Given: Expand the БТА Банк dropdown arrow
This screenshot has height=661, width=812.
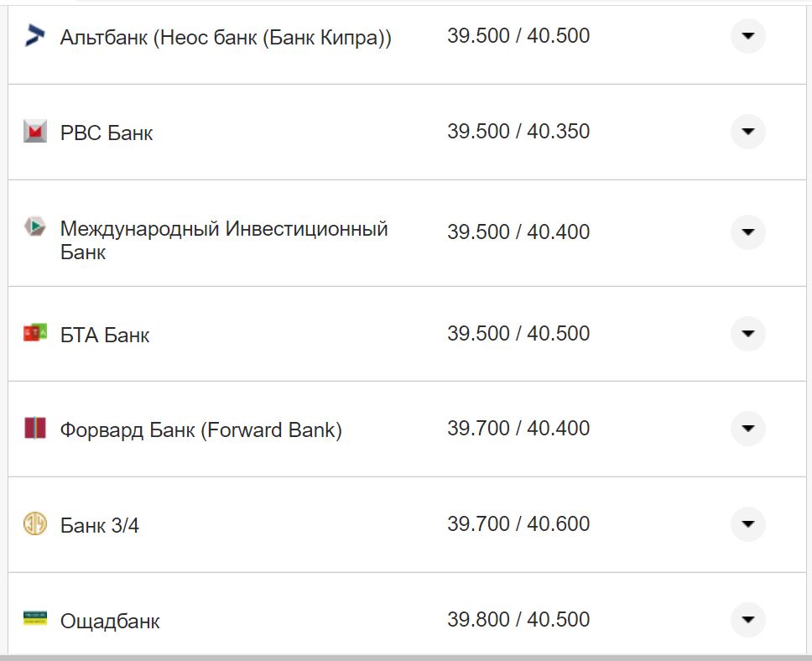Looking at the screenshot, I should pyautogui.click(x=747, y=333).
